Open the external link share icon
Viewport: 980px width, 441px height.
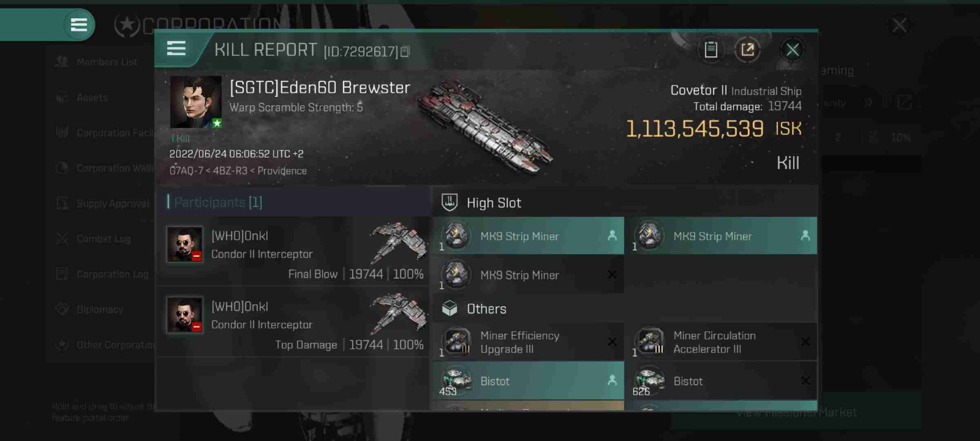748,49
